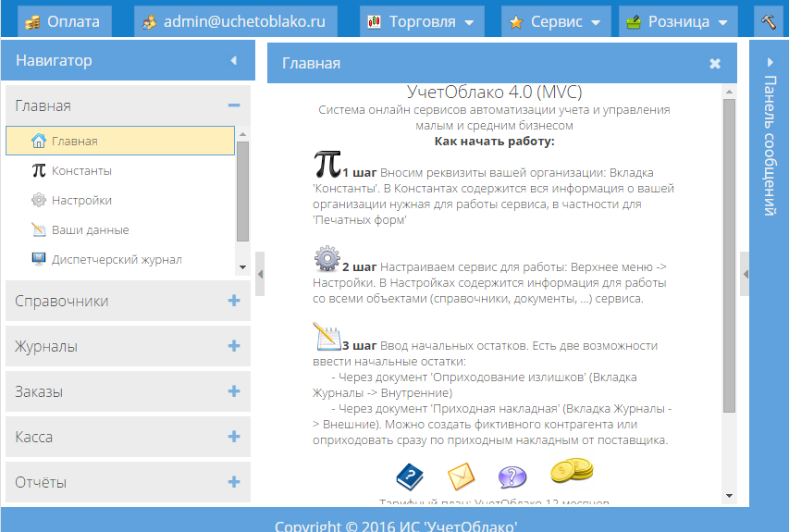The image size is (789, 532).
Task: Click the pi icon beside Константы
Action: 39,170
